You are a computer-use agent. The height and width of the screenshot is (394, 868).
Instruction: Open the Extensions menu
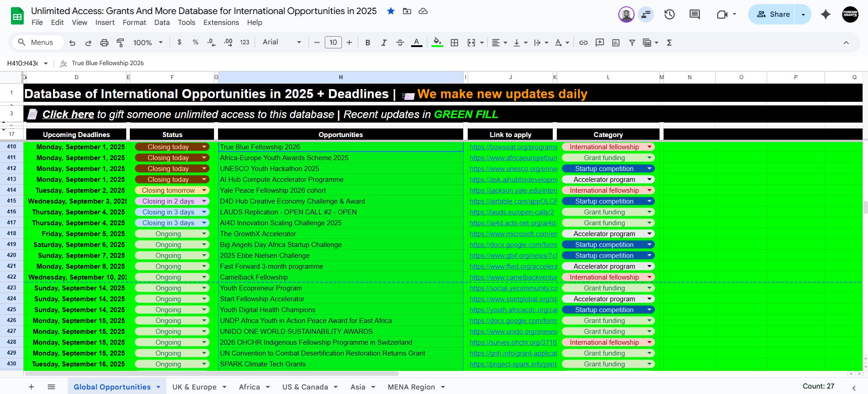tap(221, 23)
